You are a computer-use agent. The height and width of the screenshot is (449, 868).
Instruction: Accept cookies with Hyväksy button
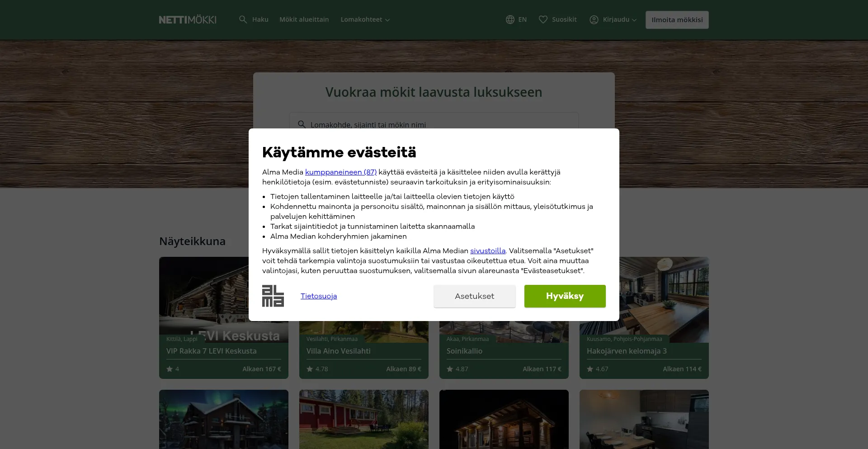pyautogui.click(x=565, y=296)
